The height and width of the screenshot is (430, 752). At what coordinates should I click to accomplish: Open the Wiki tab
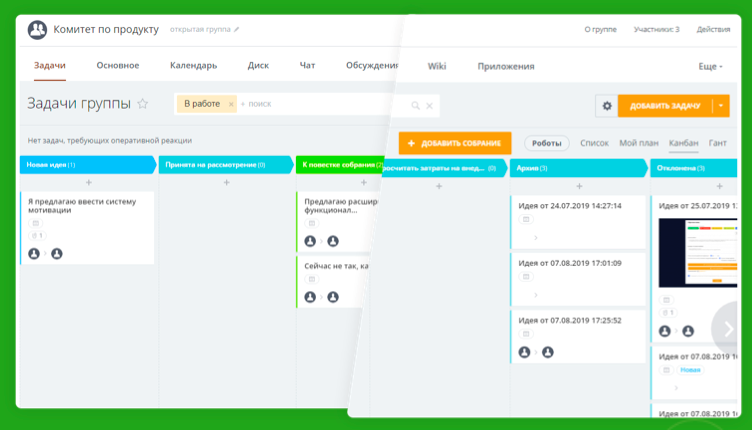(437, 67)
